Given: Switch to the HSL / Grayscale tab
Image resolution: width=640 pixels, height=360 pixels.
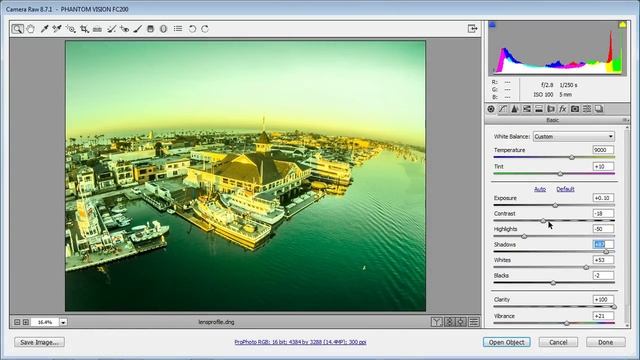Looking at the screenshot, I should [527, 109].
